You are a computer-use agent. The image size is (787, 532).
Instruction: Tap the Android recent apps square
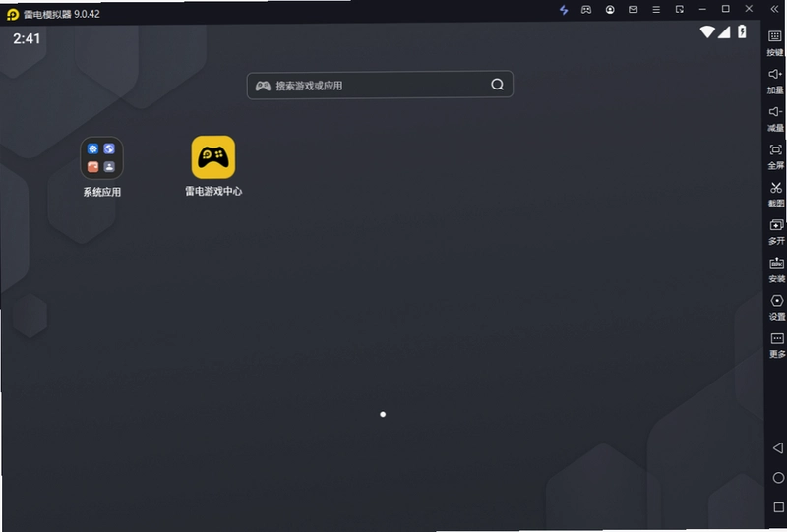pos(779,507)
